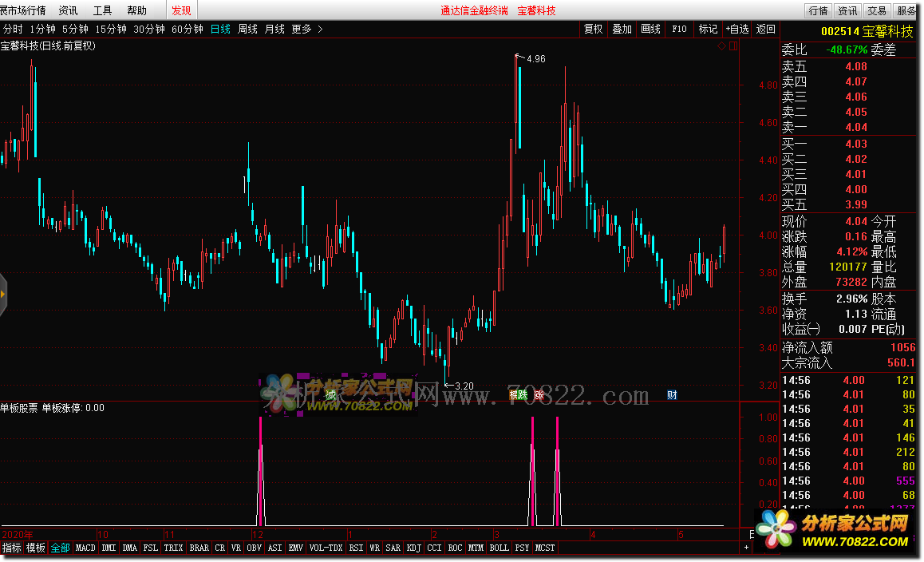Open the 帮助 menu
The image size is (924, 562).
[x=136, y=10]
